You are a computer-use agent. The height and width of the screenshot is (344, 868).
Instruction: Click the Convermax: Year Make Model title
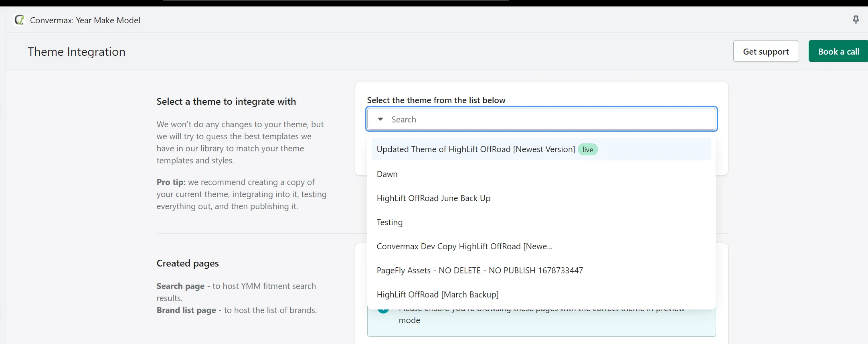tap(85, 20)
